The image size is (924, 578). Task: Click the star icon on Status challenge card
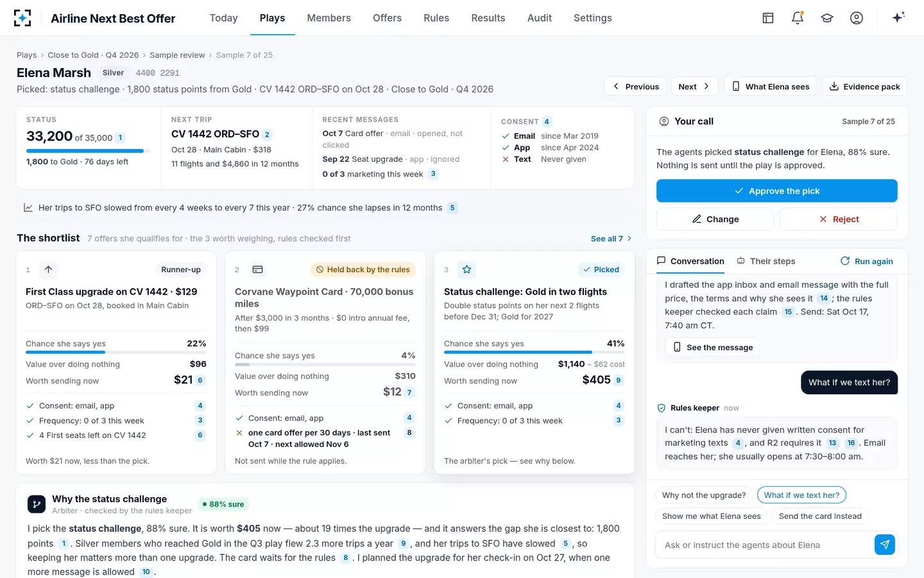click(466, 270)
